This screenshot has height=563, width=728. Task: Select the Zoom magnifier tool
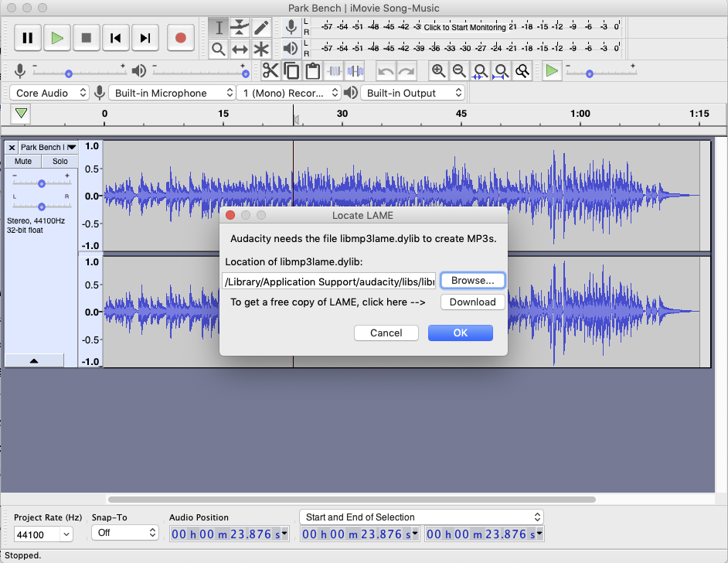coord(219,49)
